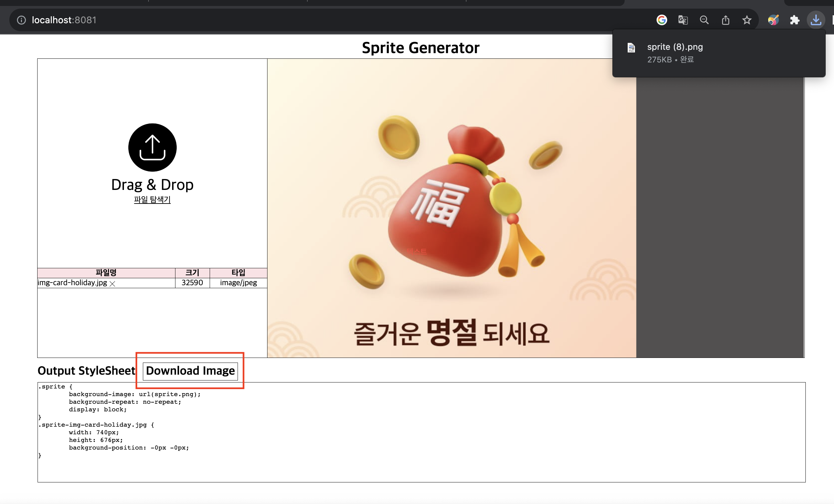Click the Google G icon in the toolbar
The width and height of the screenshot is (834, 504).
(662, 20)
